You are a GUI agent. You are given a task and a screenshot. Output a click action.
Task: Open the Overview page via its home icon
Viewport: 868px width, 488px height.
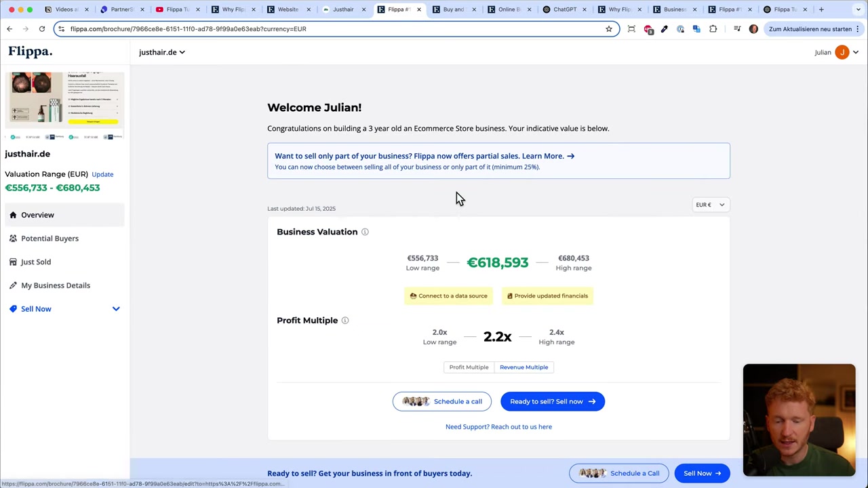point(13,215)
